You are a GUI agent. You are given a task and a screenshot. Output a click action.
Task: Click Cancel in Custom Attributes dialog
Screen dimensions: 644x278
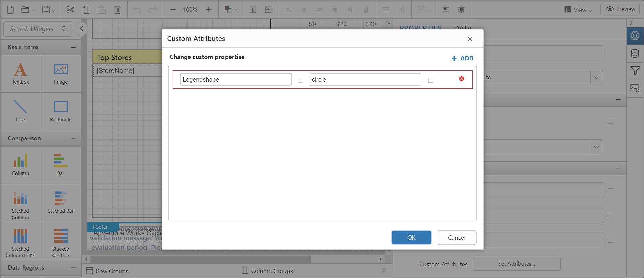pyautogui.click(x=456, y=237)
